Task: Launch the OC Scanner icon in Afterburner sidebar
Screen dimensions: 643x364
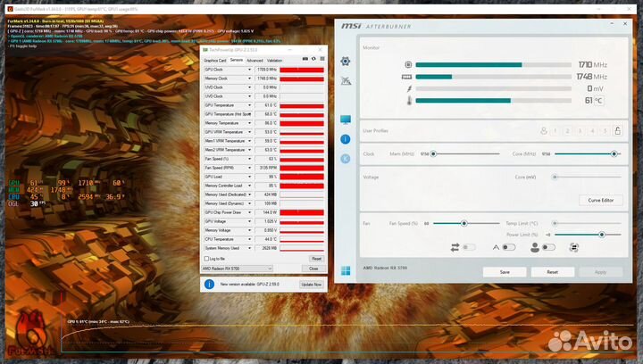Action: (x=346, y=81)
